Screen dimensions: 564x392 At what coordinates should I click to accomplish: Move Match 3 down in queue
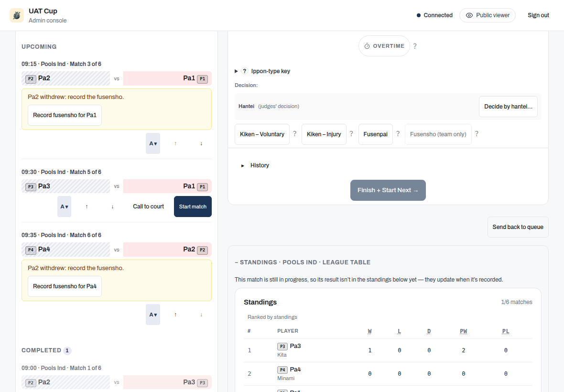click(x=201, y=143)
